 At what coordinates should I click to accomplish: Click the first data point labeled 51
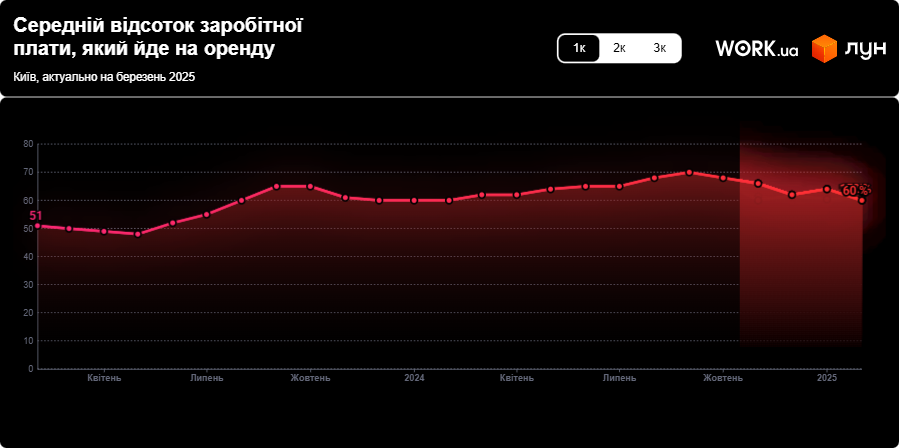coord(37,226)
